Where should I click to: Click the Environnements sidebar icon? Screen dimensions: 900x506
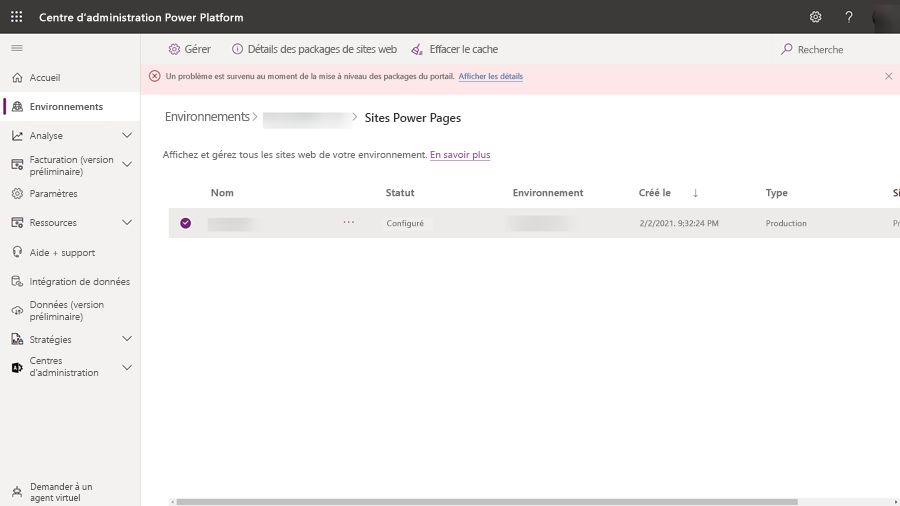tap(17, 106)
